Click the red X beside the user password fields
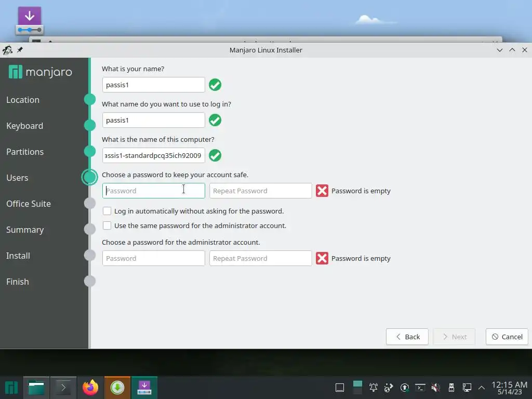This screenshot has width=532, height=399. (322, 191)
